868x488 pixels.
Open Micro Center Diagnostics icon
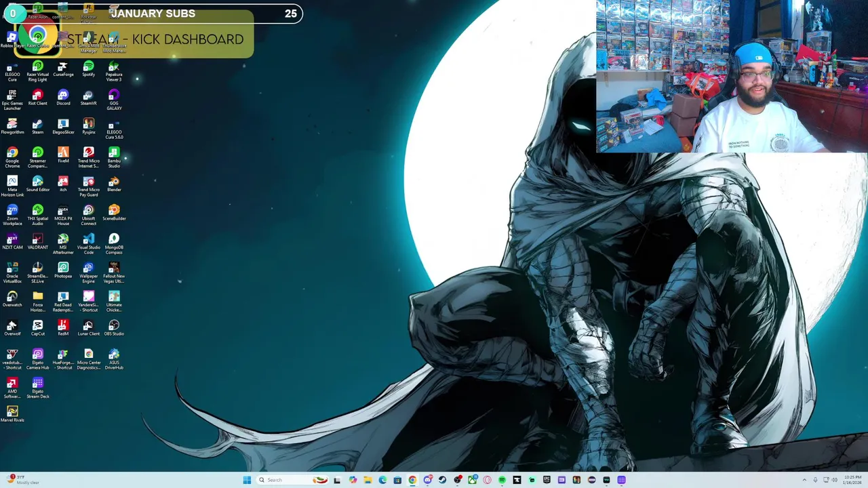[88, 359]
